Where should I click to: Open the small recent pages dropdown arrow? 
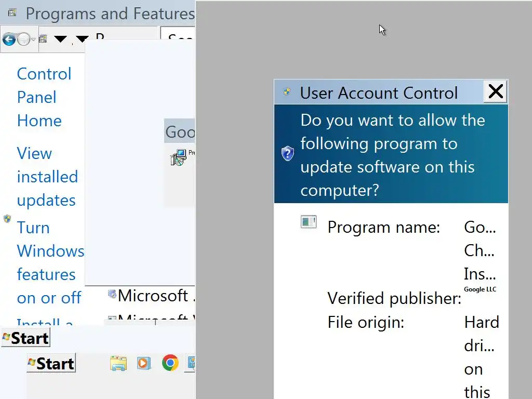tap(33, 39)
